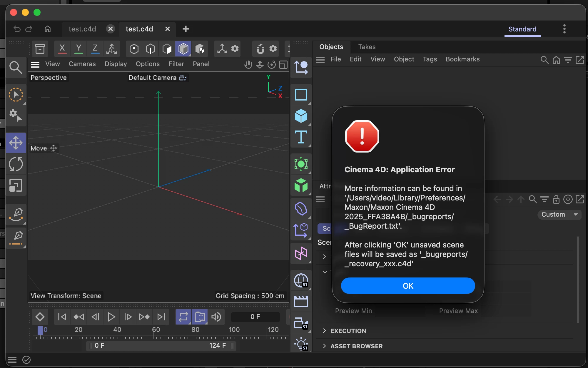Select the Standard layout
Image resolution: width=588 pixels, height=368 pixels.
(522, 29)
